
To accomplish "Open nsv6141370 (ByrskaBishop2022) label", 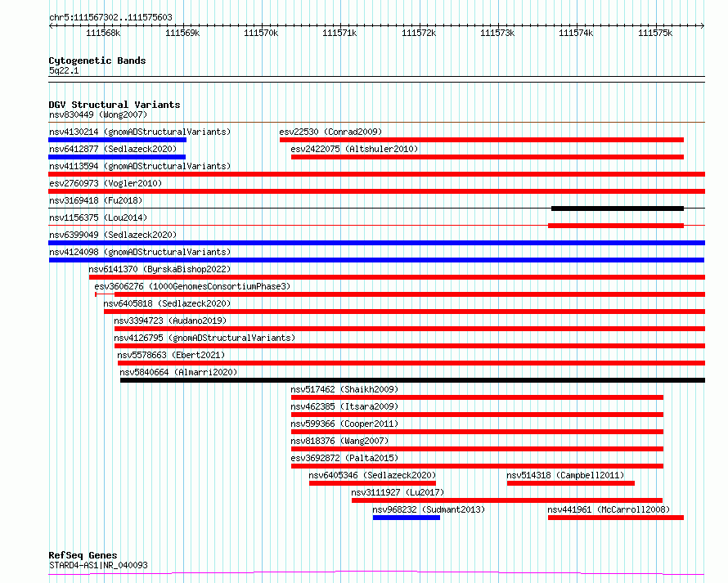I will coord(160,269).
